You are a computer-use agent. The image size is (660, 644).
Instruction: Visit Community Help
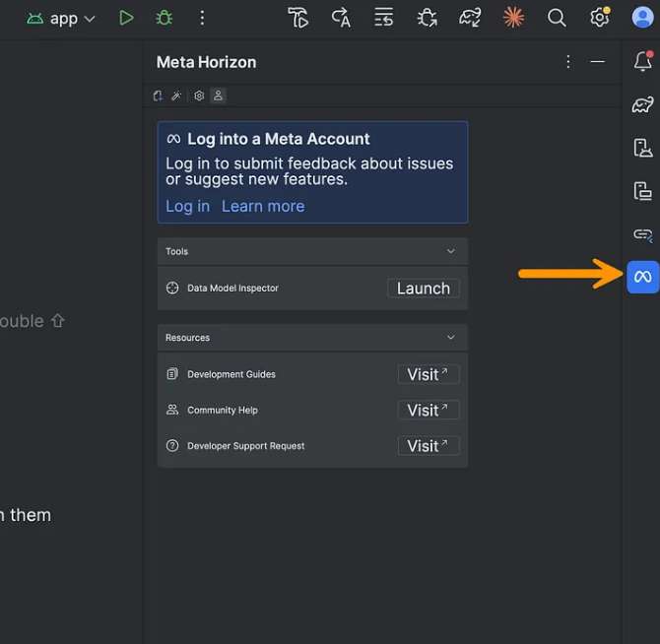click(x=429, y=410)
